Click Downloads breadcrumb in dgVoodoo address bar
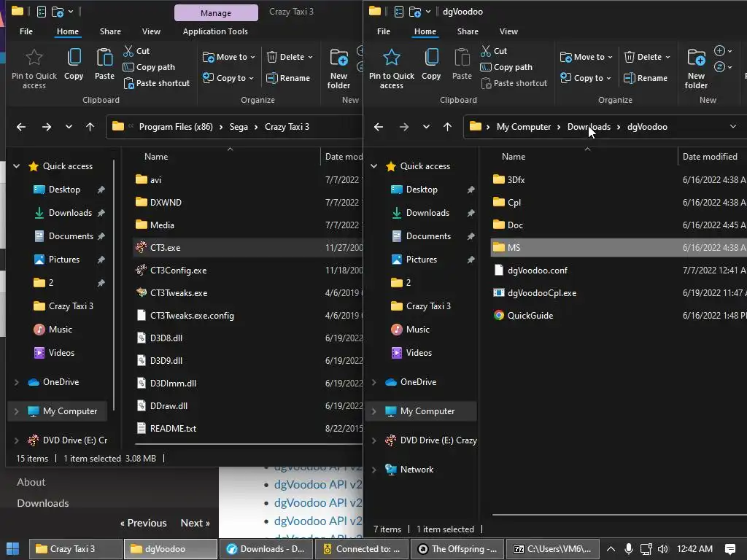Screen dimensions: 747x560 [x=589, y=127]
